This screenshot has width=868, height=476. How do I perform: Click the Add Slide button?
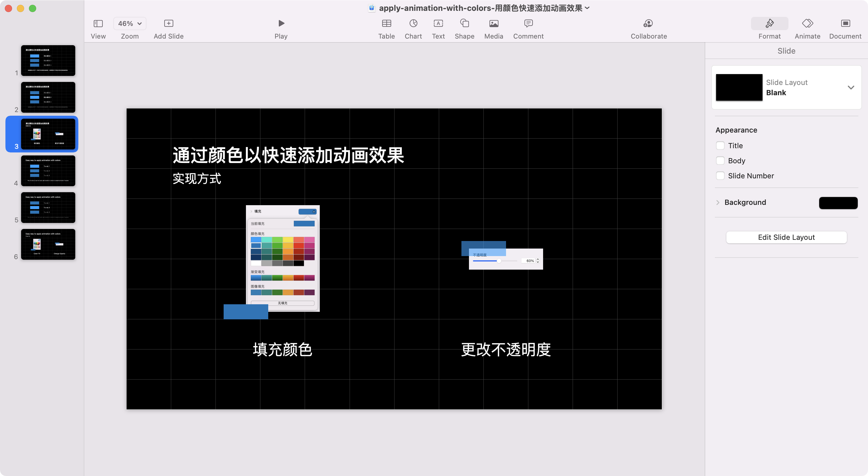click(x=168, y=23)
